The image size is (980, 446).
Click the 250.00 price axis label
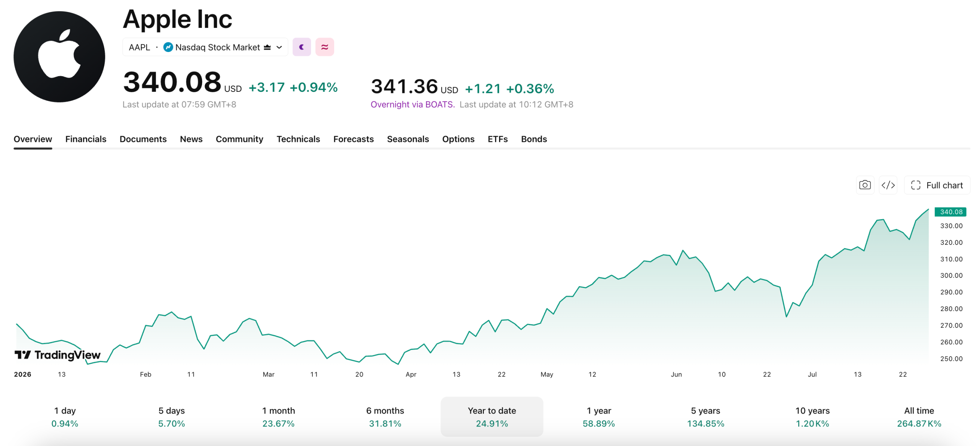tap(951, 359)
